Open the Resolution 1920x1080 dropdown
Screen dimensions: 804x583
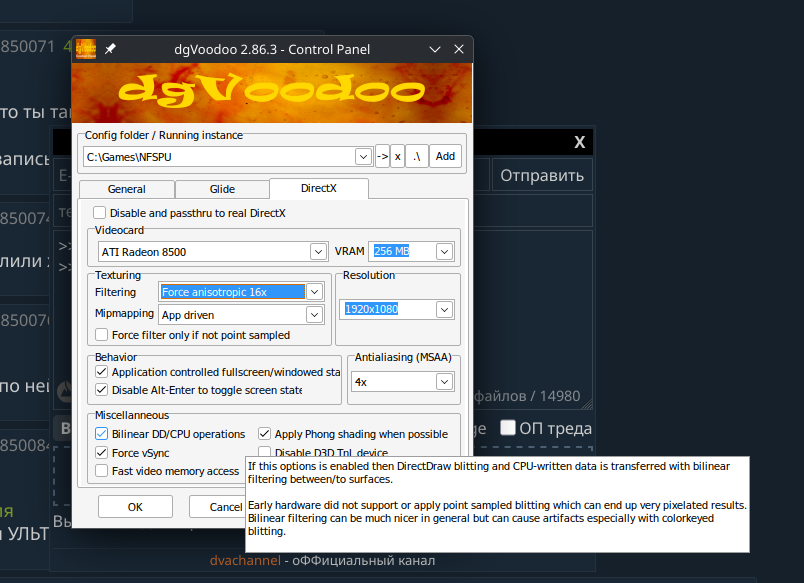tap(444, 310)
